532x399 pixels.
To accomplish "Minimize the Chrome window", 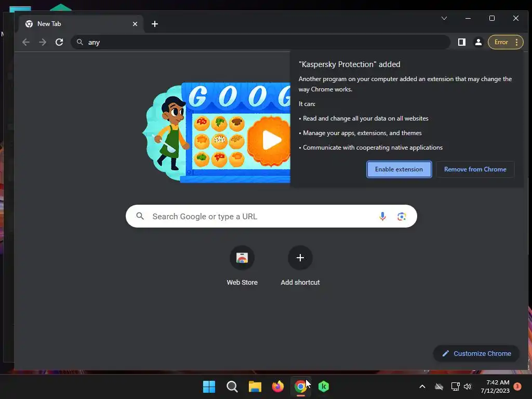I will [x=468, y=18].
